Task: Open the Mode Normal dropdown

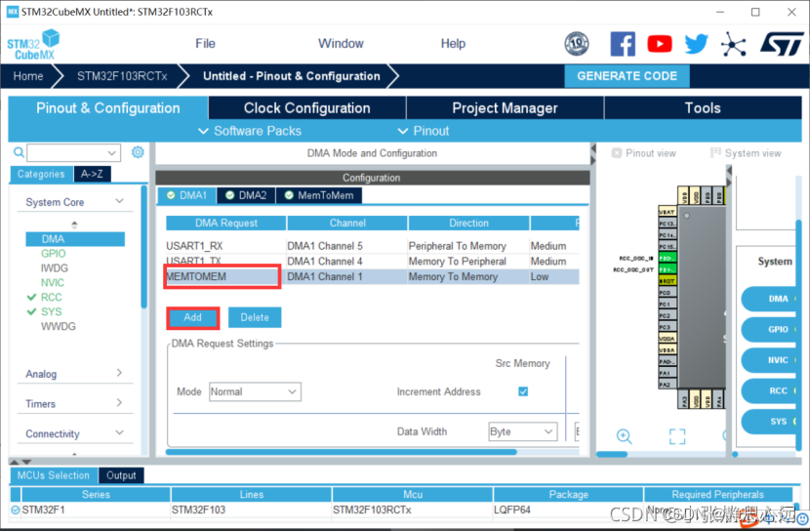Action: tap(255, 391)
